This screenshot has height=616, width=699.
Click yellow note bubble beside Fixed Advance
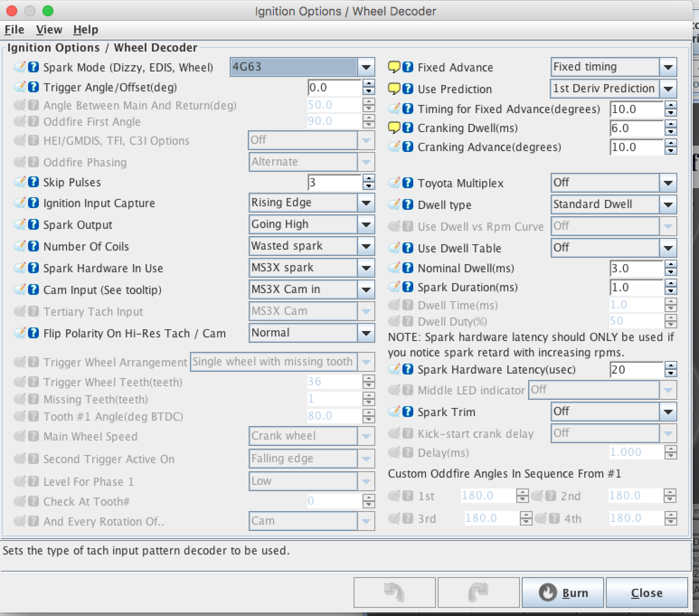(394, 67)
